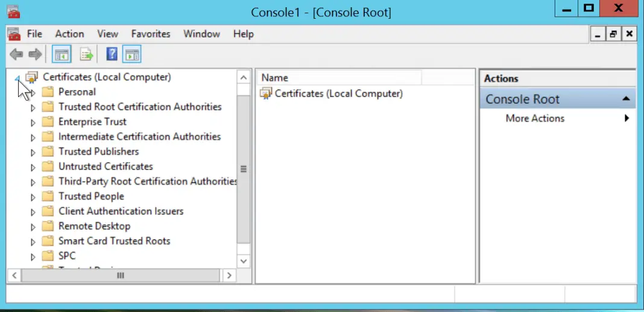The image size is (644, 312).
Task: Click the Trusted Publishers folder icon
Action: pyautogui.click(x=48, y=151)
